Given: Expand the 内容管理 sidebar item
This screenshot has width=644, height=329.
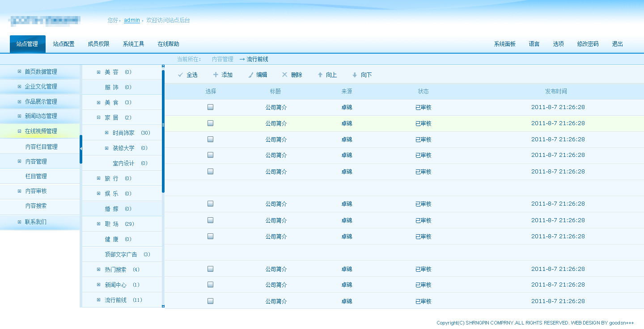Looking at the screenshot, I should point(19,161).
